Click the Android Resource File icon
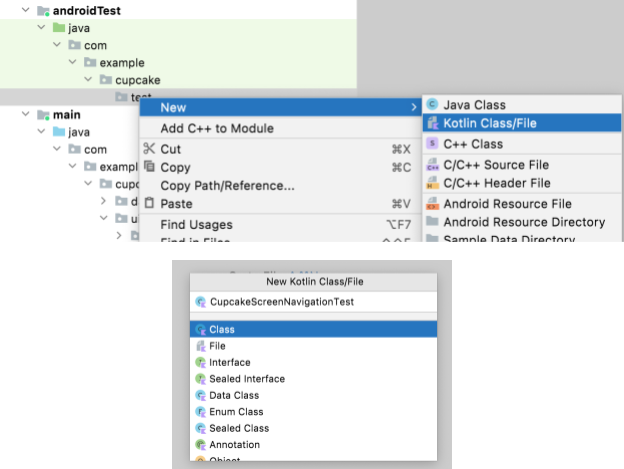Screen dimensions: 624x469 tap(432, 204)
